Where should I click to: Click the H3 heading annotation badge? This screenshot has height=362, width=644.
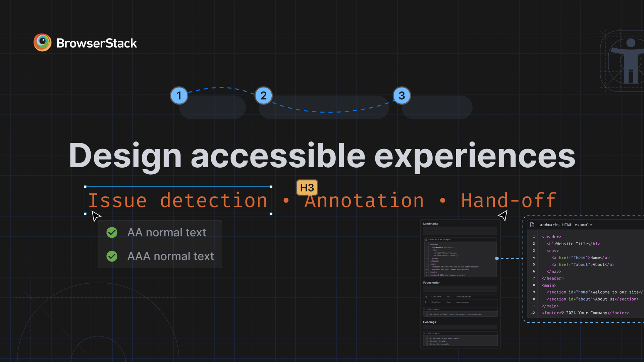click(307, 188)
